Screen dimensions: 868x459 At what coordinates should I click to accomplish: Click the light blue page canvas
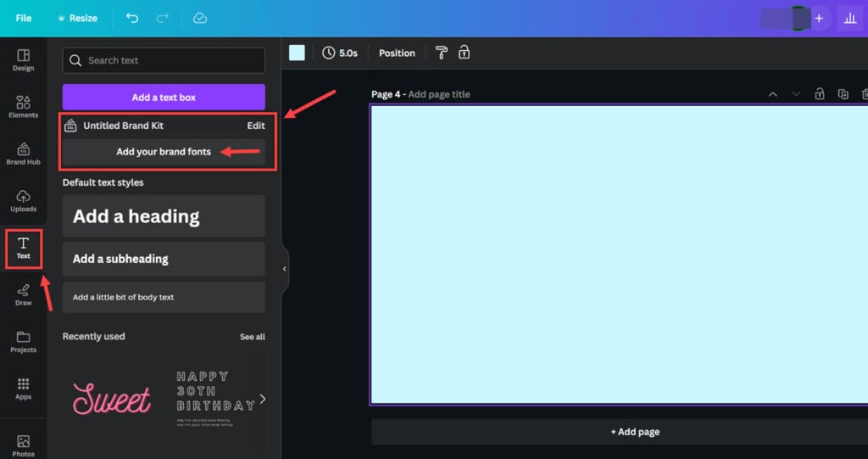click(620, 255)
